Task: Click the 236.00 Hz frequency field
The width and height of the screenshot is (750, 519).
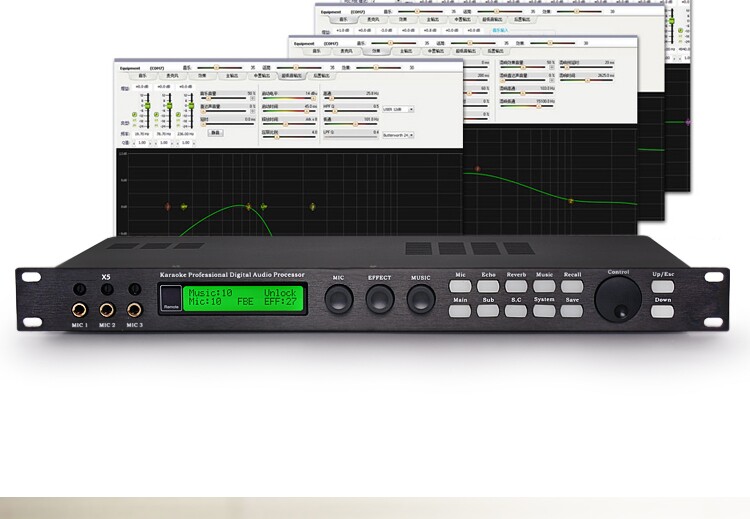Action: coord(186,134)
